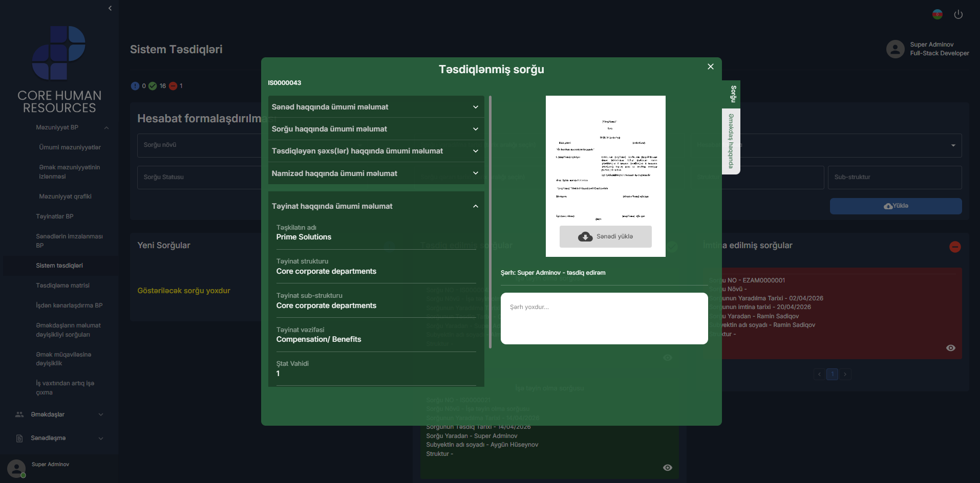The image size is (980, 483).
Task: Open İş vaxtından artıq işə çıxma item
Action: (x=65, y=388)
